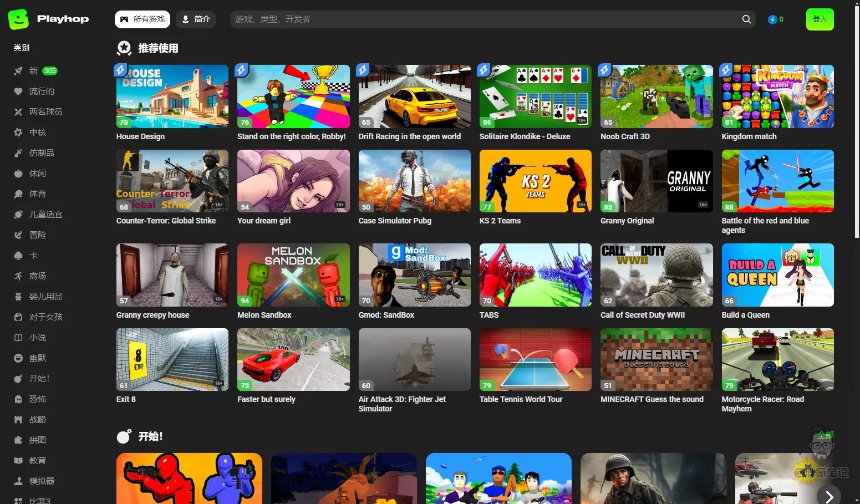Click the rocket icon beside 新
860x504 pixels.
click(18, 71)
